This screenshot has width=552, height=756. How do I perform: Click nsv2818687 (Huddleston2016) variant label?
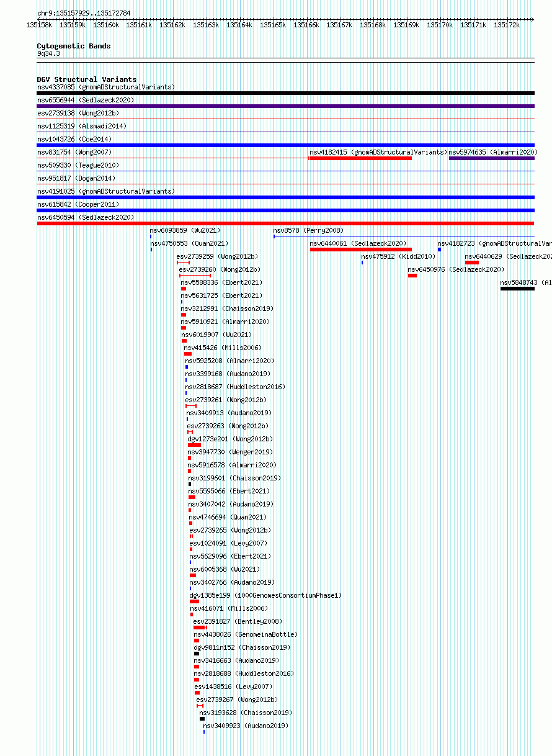click(235, 387)
